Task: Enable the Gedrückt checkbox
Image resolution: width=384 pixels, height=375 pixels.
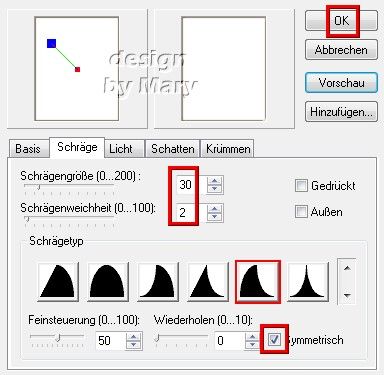Action: click(x=301, y=186)
